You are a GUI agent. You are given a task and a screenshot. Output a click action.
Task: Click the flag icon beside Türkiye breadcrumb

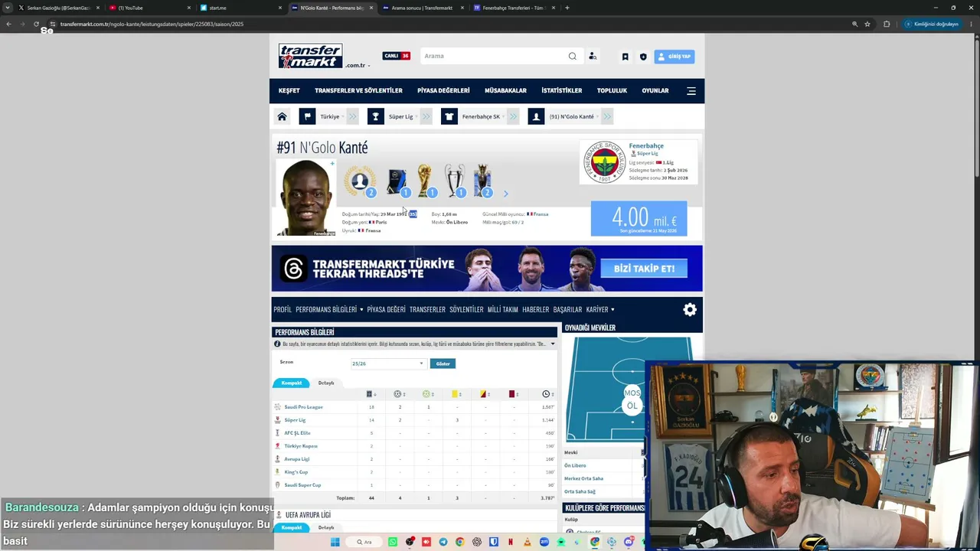pyautogui.click(x=307, y=116)
